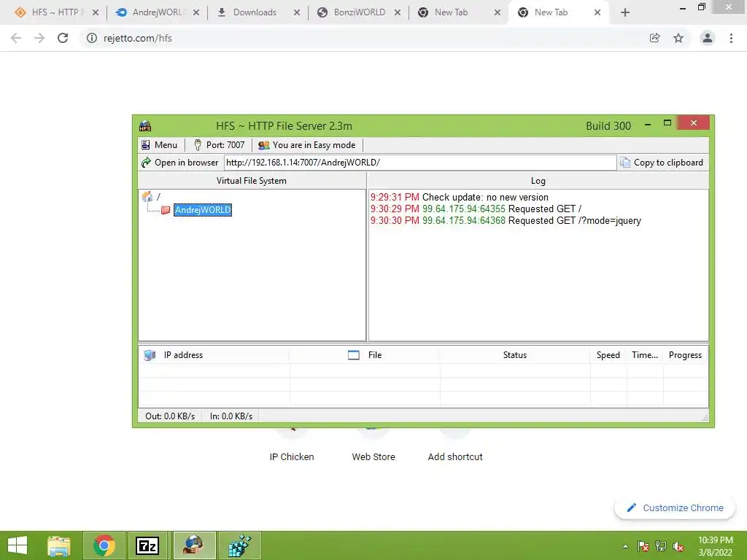The image size is (747, 560).
Task: Click the browser forward arrow
Action: point(39,38)
